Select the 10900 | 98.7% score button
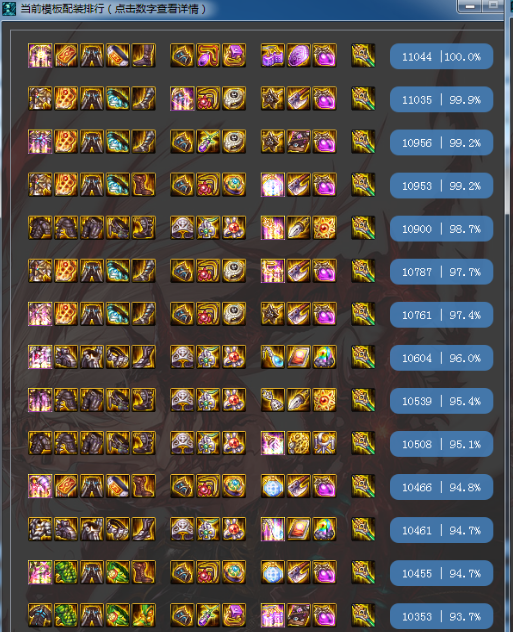Screen dimensions: 513x632 point(441,229)
